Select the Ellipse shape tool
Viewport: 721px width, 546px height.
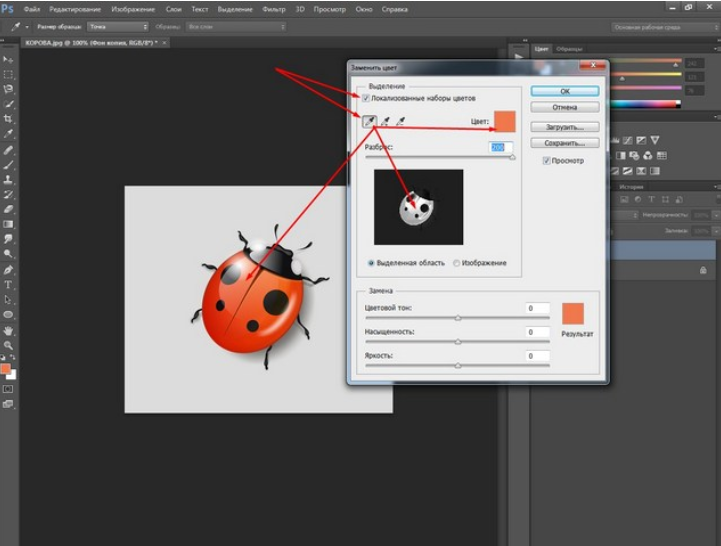coord(8,315)
